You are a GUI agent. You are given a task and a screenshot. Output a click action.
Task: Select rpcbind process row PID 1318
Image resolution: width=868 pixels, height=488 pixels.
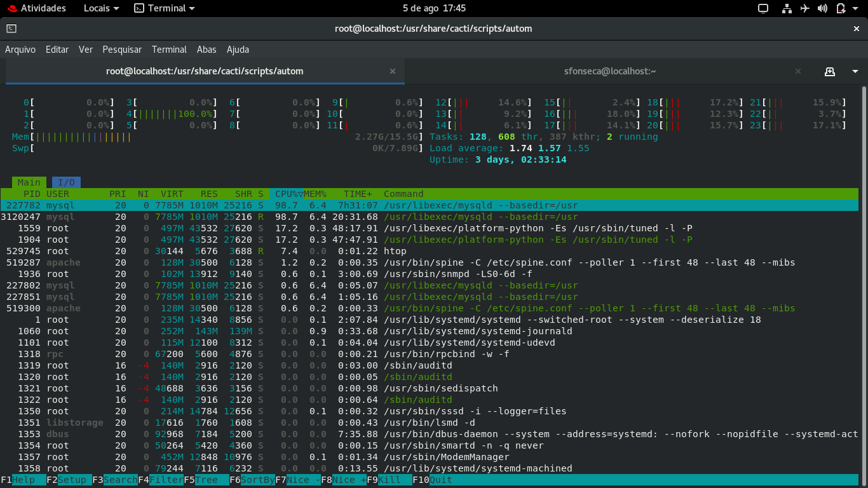[x=430, y=354]
